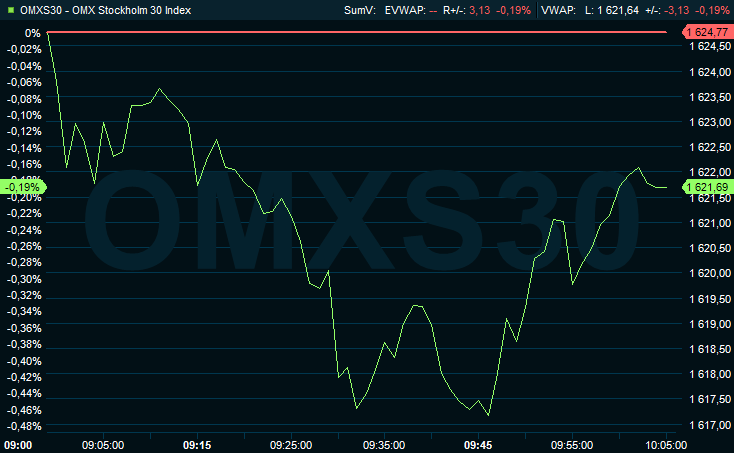Click the -0,48% percent axis label
This screenshot has height=453, width=734.
click(x=24, y=426)
